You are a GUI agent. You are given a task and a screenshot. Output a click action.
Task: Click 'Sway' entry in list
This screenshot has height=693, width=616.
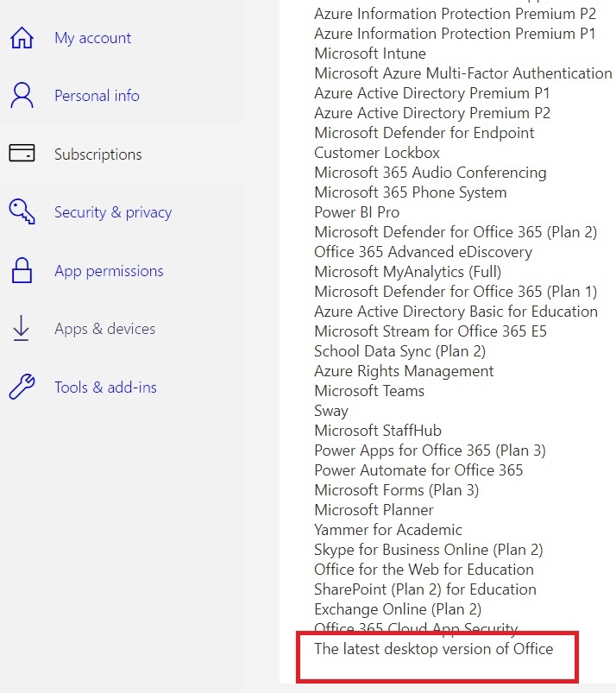331,411
